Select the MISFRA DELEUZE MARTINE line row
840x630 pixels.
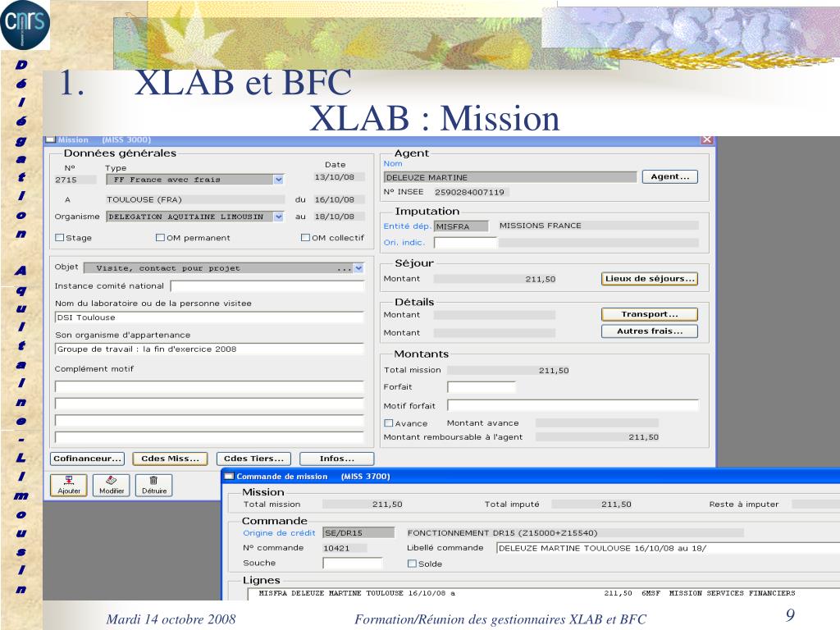(x=544, y=594)
